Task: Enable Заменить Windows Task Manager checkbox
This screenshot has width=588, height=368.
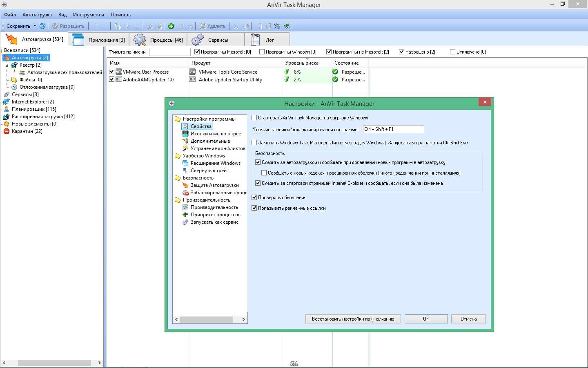Action: point(254,143)
